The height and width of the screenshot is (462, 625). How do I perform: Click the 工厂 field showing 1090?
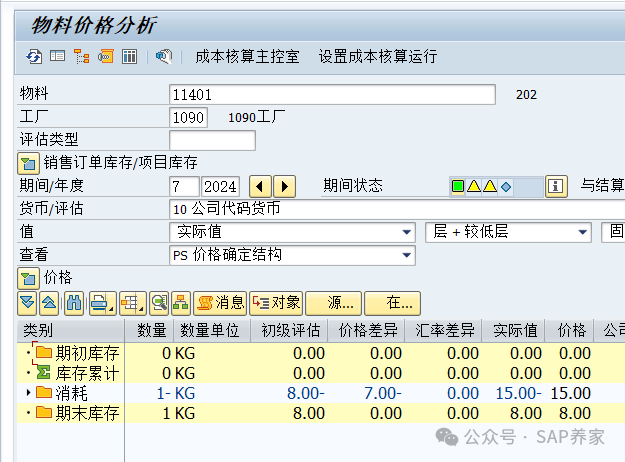coord(188,117)
